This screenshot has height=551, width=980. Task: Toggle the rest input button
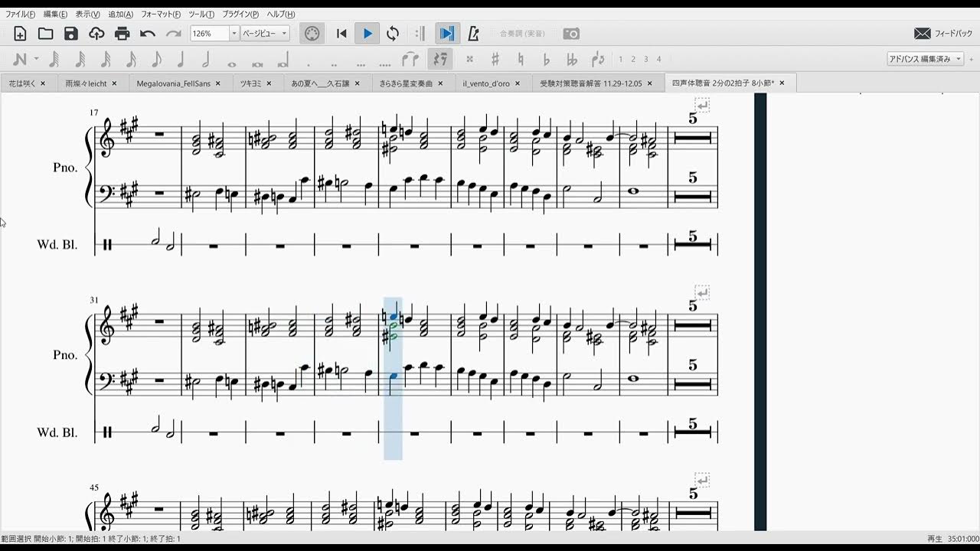439,59
